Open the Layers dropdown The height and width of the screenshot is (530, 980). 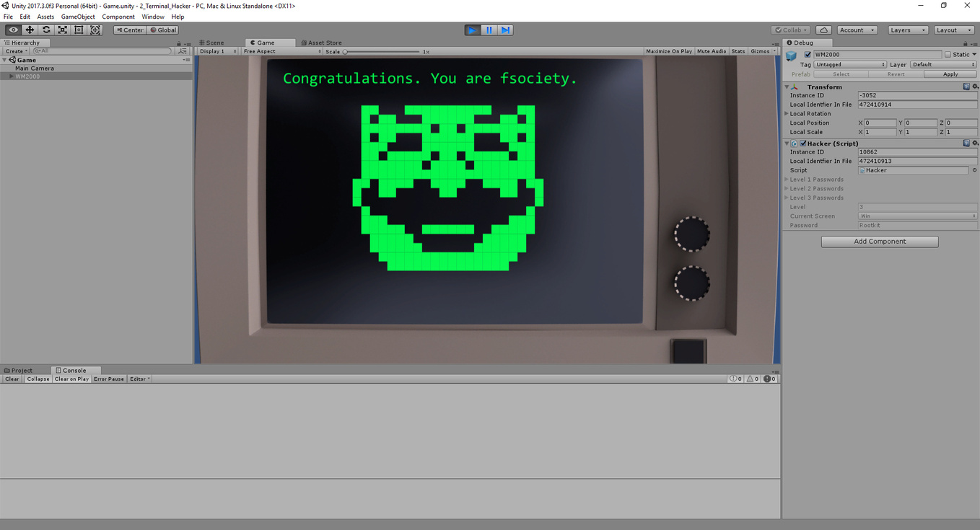(x=908, y=30)
